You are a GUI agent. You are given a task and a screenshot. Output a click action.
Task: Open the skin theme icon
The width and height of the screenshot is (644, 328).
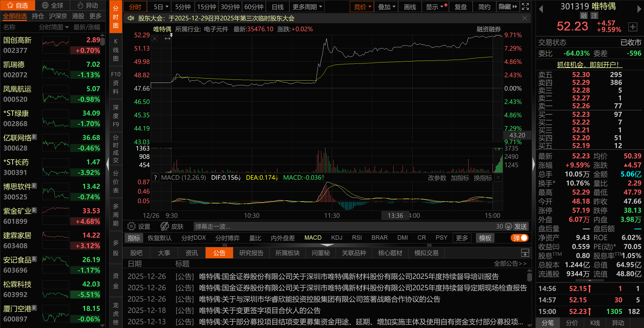[165, 227]
